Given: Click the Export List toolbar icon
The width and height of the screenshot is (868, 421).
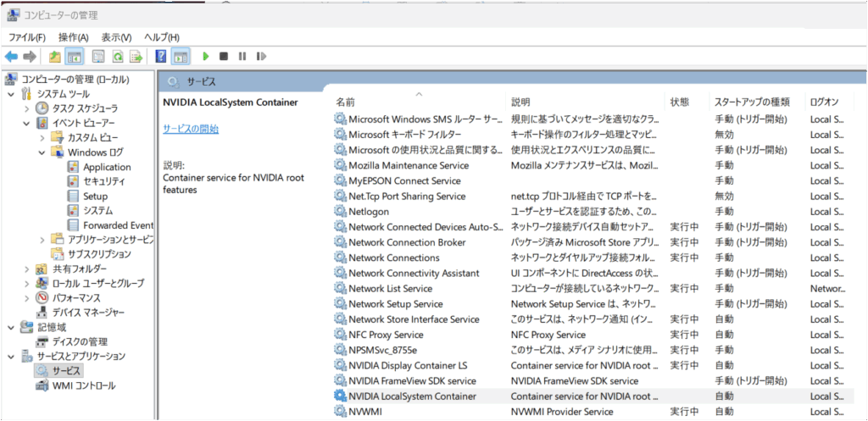Looking at the screenshot, I should tap(135, 57).
